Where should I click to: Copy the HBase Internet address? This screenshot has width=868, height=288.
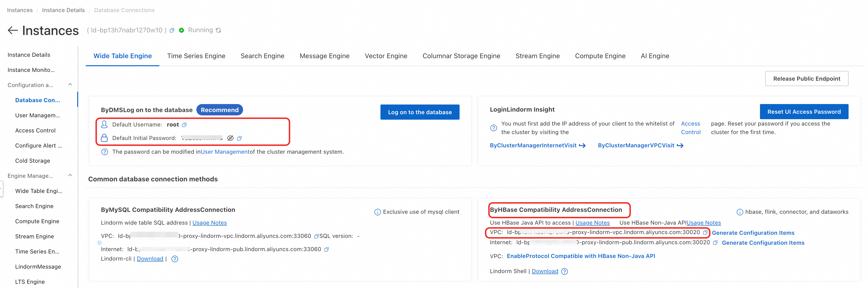(715, 243)
